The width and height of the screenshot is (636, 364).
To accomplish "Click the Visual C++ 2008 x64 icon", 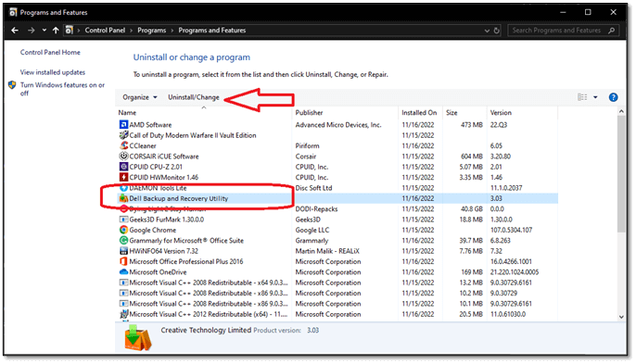I will [123, 282].
